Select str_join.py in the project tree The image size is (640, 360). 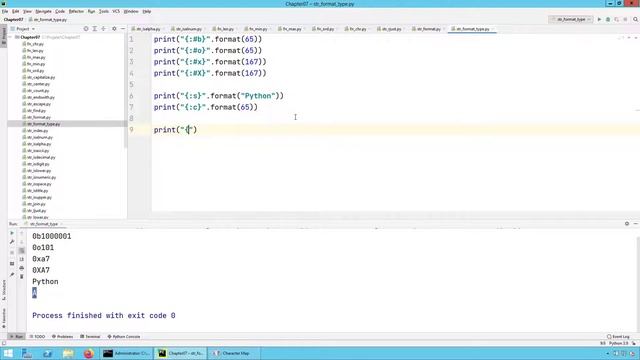(x=36, y=204)
